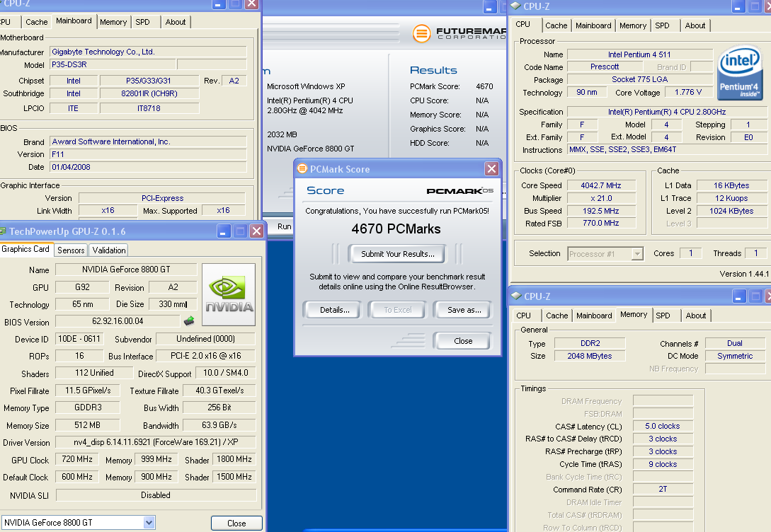Click the To Excel button
The width and height of the screenshot is (771, 532).
point(397,310)
